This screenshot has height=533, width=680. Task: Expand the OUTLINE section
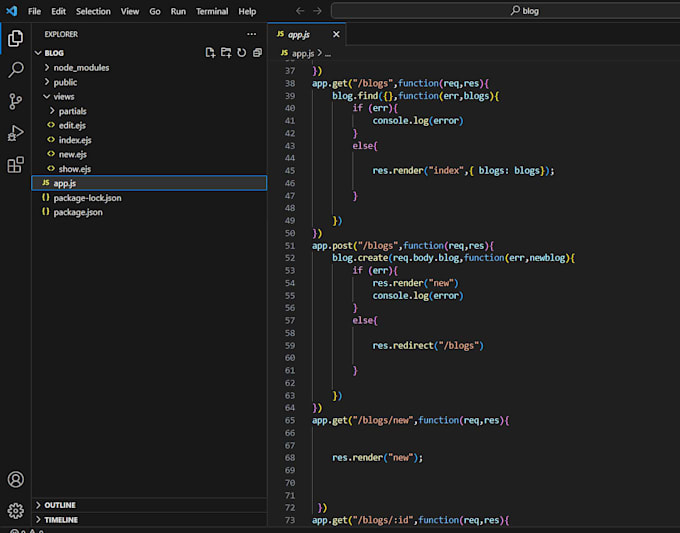click(149, 505)
